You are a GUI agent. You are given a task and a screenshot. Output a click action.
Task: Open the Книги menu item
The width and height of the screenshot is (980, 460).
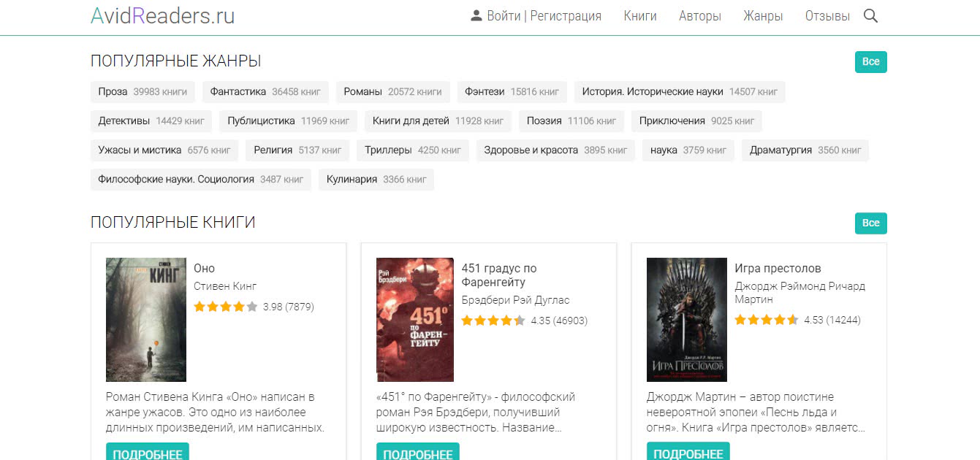[639, 16]
